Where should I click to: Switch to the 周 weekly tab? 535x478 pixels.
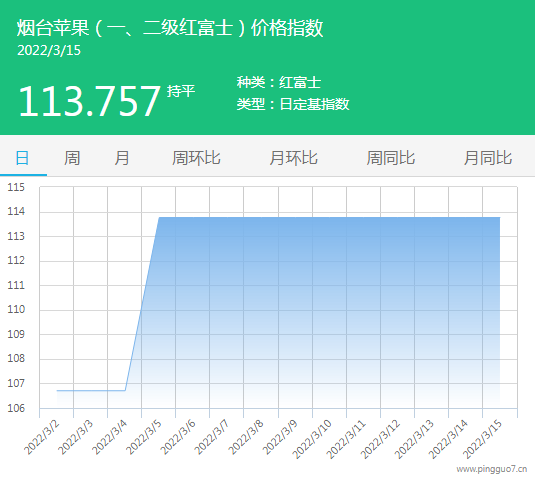[72, 158]
